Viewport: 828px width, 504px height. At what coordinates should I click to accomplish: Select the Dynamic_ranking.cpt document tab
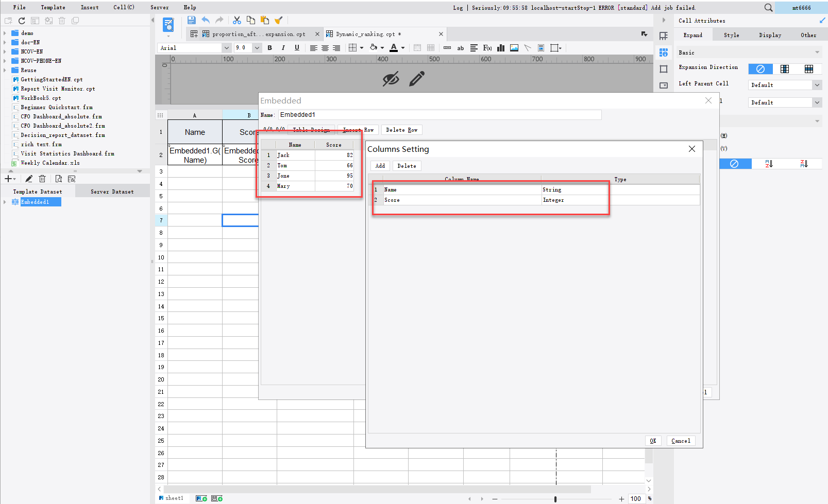(385, 34)
